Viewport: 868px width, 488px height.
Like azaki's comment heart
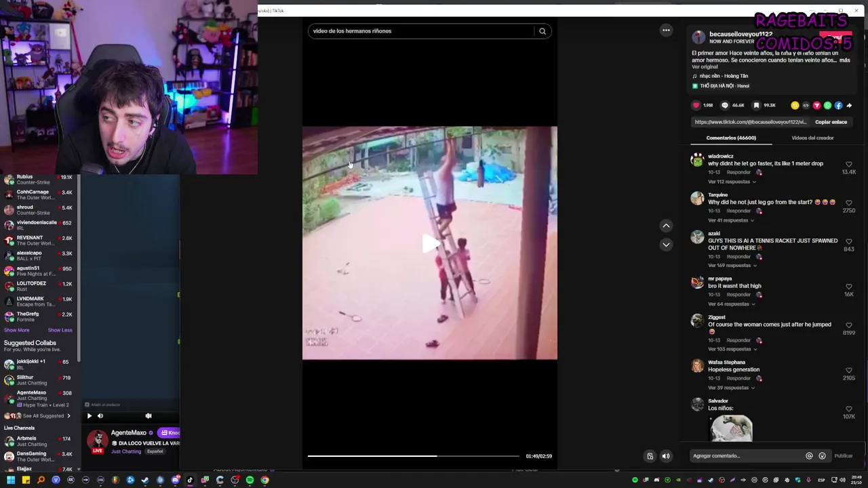tap(849, 241)
